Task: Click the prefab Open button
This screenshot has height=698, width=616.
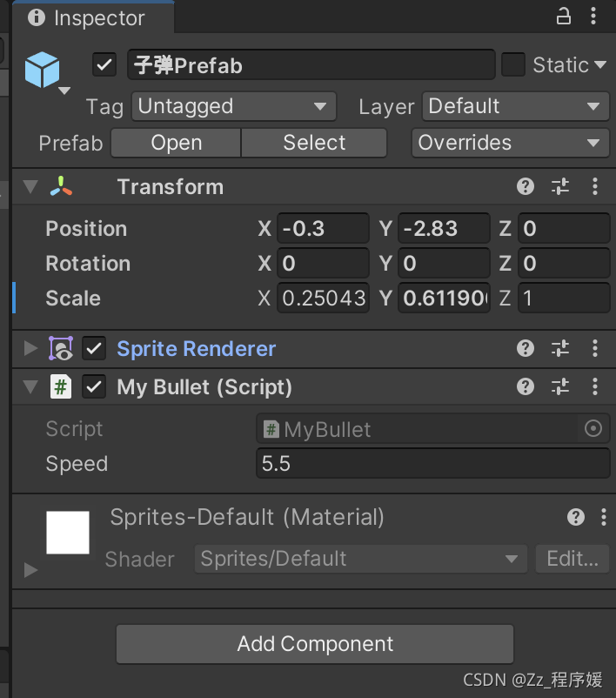Action: (176, 143)
